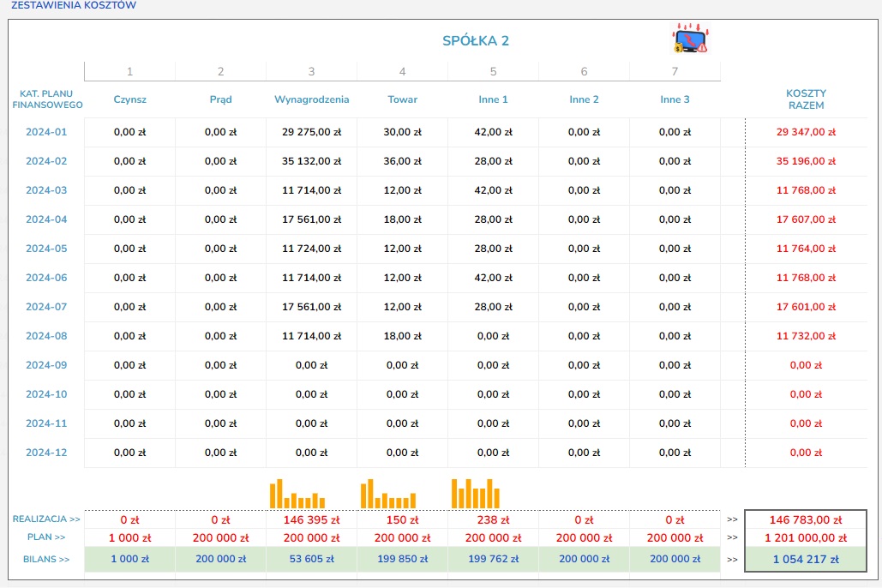Screen dimensions: 882x588
Task: Click the total balance 1 054 217 zł
Action: (805, 559)
